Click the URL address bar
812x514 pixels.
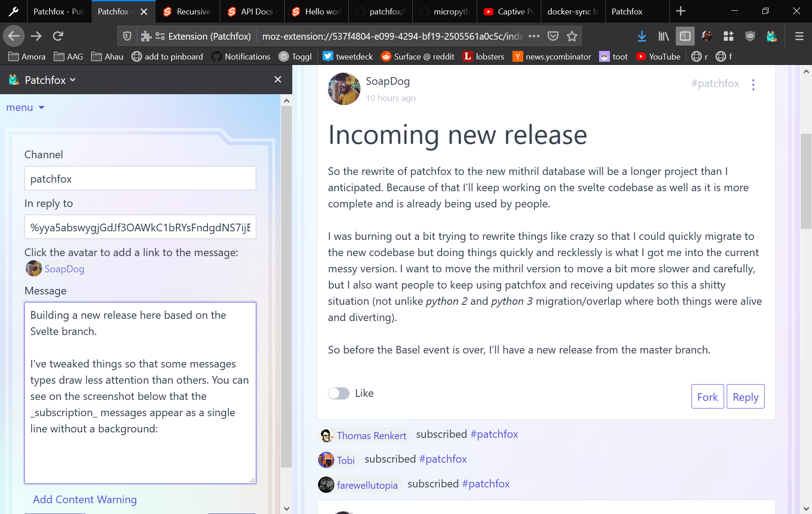point(392,36)
